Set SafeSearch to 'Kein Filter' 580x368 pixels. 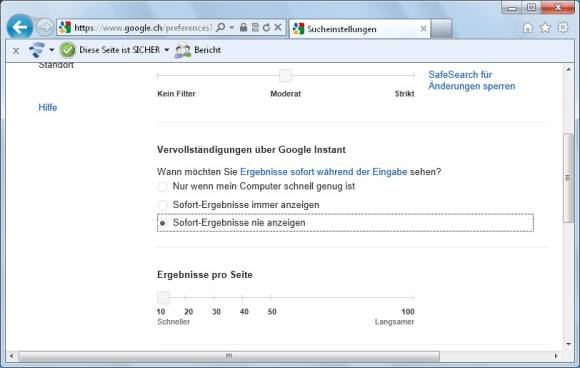click(176, 94)
